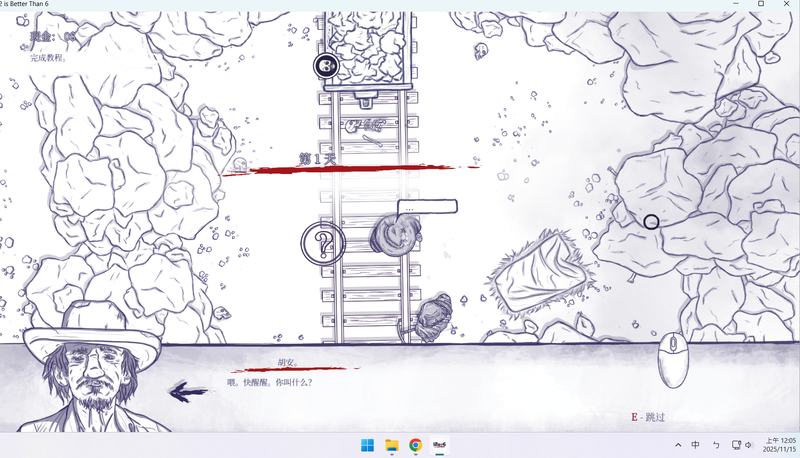Maximize the game window

(x=761, y=4)
